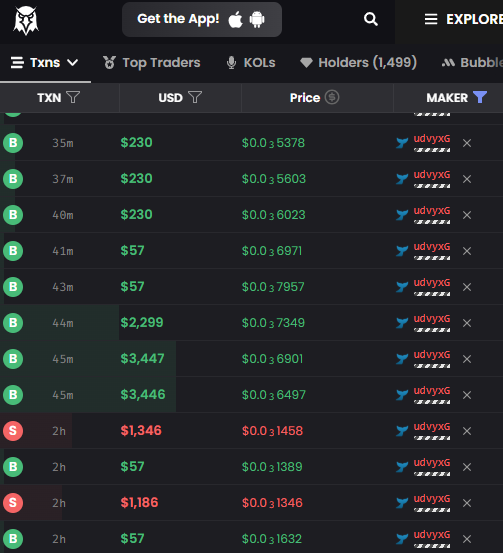The image size is (503, 553).
Task: Click the MAKER column header label
Action: (447, 98)
